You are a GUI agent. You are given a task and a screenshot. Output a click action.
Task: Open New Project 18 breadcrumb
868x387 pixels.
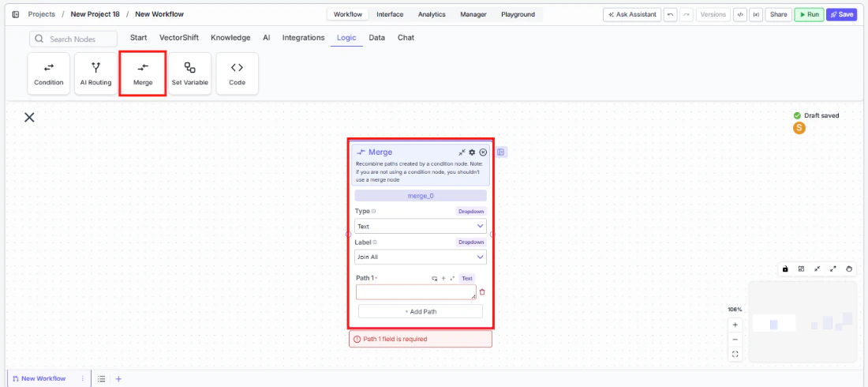point(95,14)
